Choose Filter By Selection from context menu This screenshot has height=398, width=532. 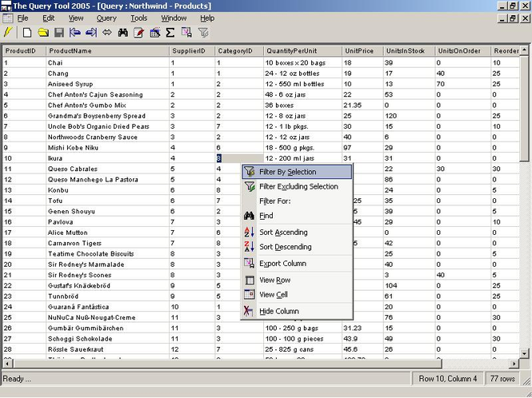pos(287,172)
